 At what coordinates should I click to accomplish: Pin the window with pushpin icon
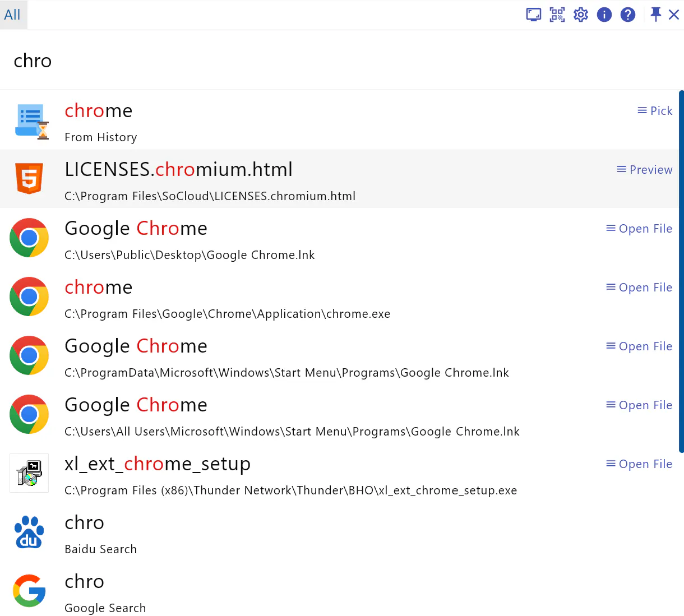[655, 15]
